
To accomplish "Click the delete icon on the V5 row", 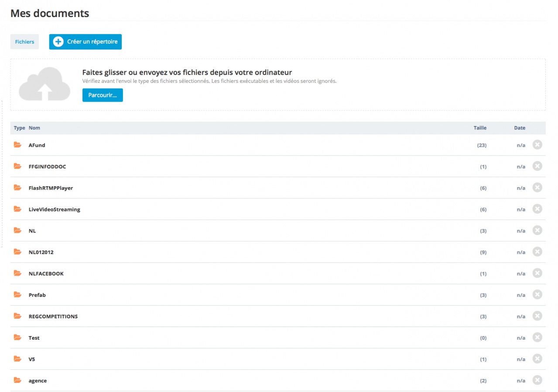I will point(537,359).
